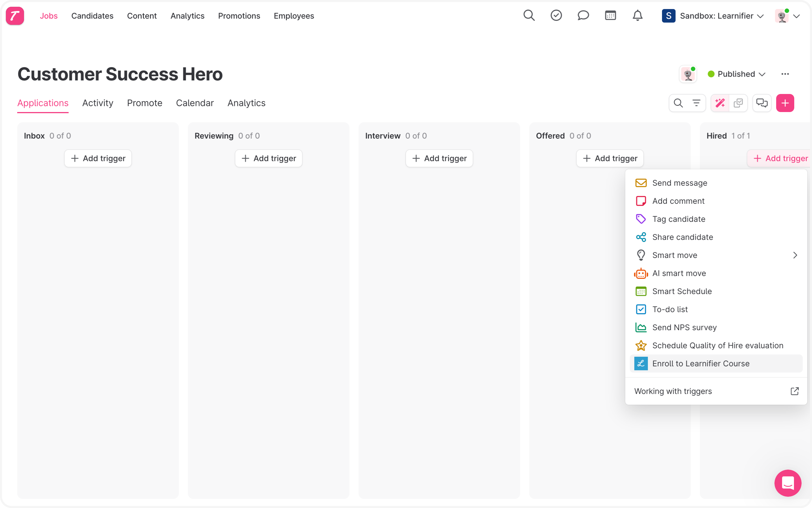
Task: Add trigger to Inbox stage
Action: click(98, 158)
